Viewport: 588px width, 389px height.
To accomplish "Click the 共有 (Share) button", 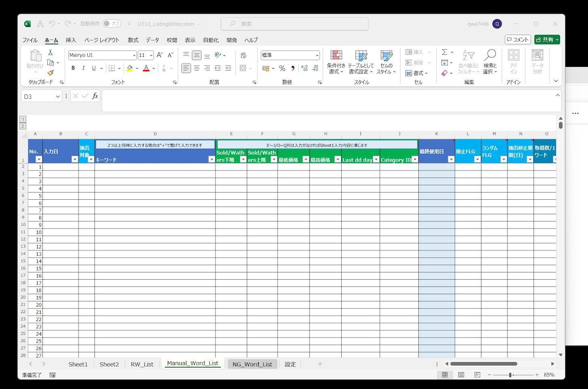I will (547, 39).
